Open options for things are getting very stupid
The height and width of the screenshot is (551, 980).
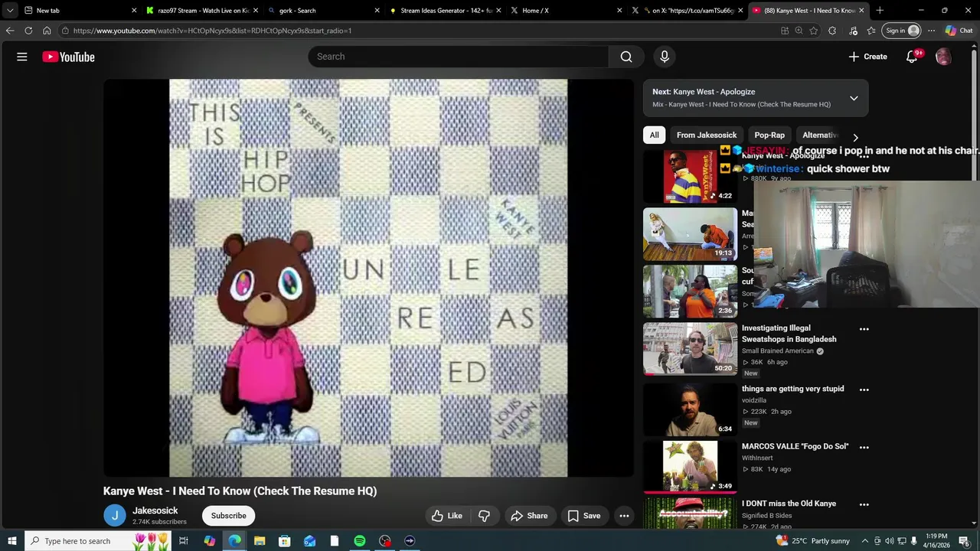coord(864,390)
